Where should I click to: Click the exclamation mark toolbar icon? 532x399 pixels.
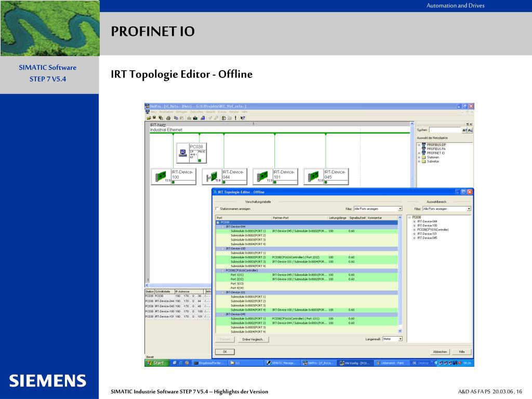point(235,118)
